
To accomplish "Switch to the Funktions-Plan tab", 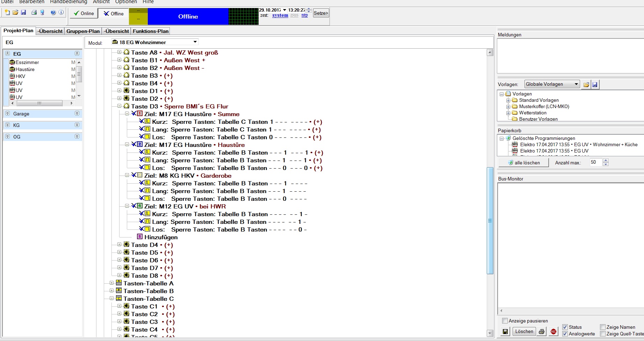I will pos(151,31).
